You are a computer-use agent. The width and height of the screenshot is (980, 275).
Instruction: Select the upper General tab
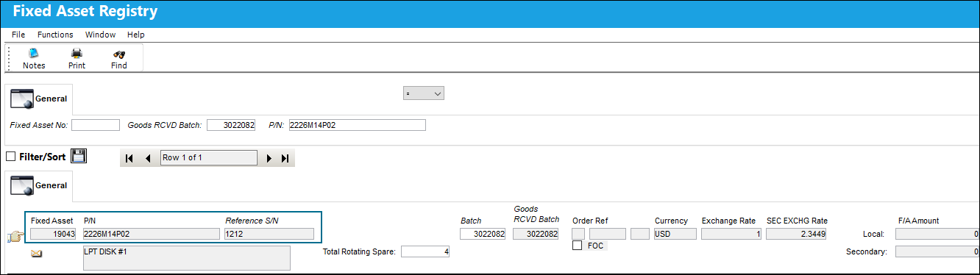(39, 99)
